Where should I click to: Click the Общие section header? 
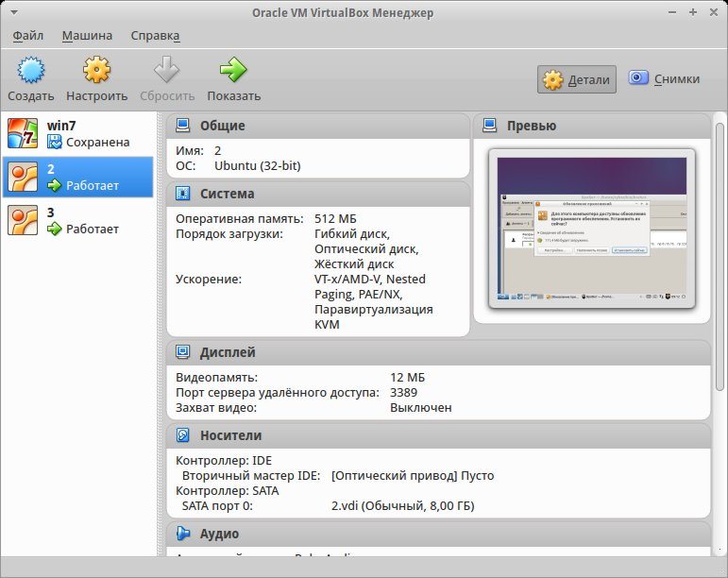318,126
